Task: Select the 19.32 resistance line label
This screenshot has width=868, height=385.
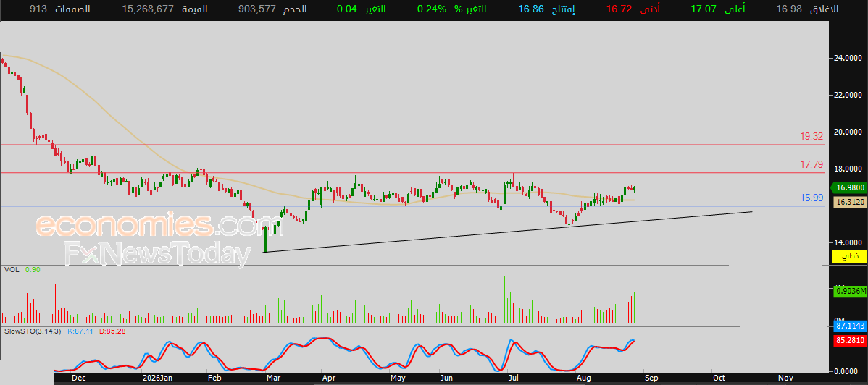Action: tap(812, 136)
